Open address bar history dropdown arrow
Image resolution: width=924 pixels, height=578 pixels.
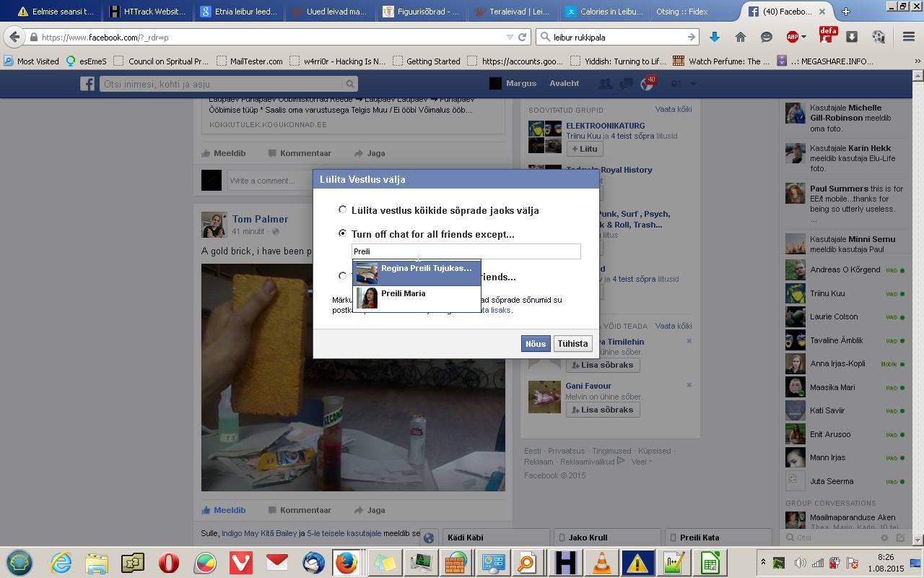510,37
